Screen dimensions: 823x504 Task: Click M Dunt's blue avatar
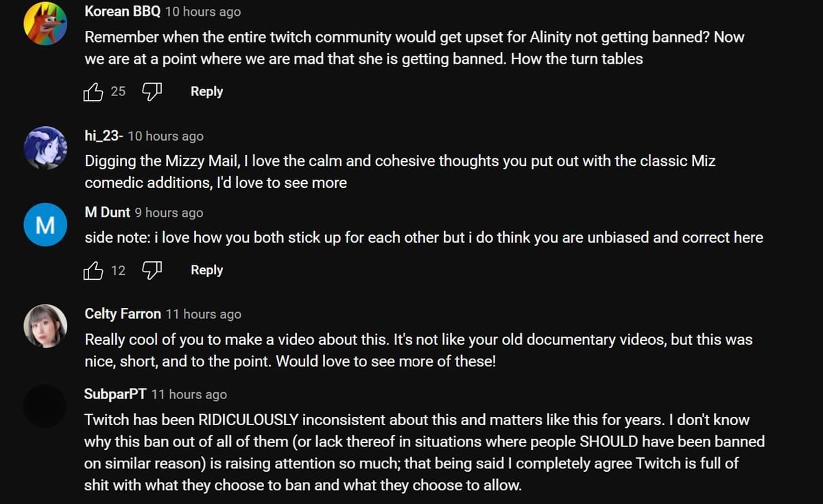45,224
